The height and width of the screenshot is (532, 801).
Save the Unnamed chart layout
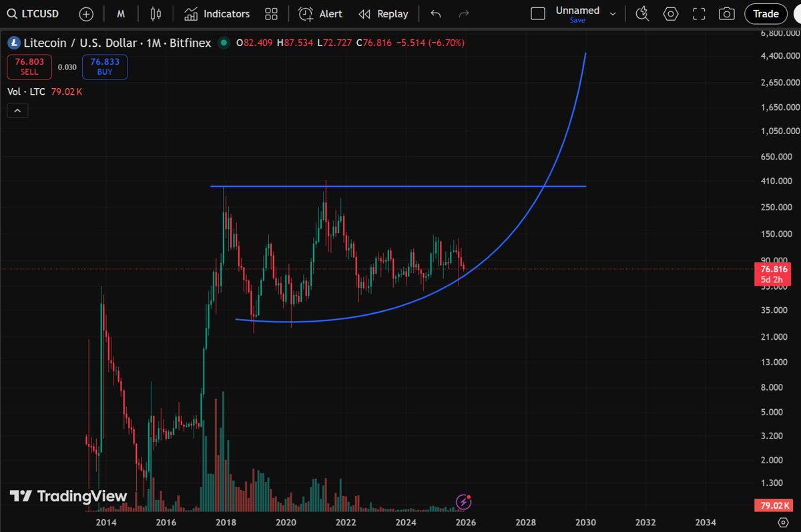pos(577,21)
